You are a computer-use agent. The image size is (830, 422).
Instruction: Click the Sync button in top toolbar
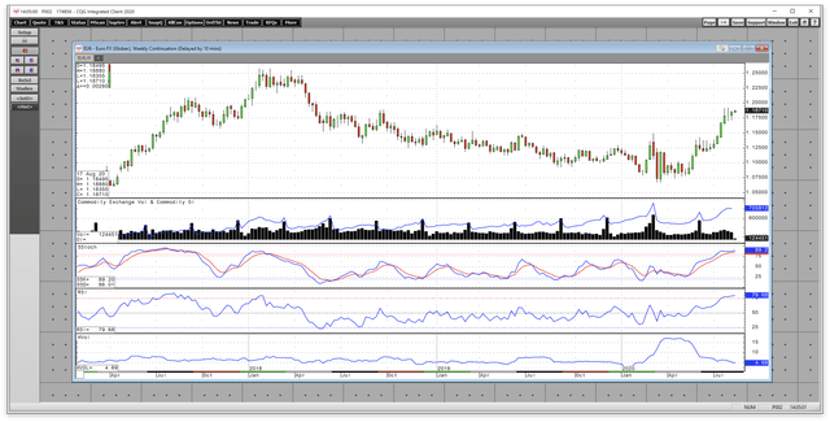(736, 23)
